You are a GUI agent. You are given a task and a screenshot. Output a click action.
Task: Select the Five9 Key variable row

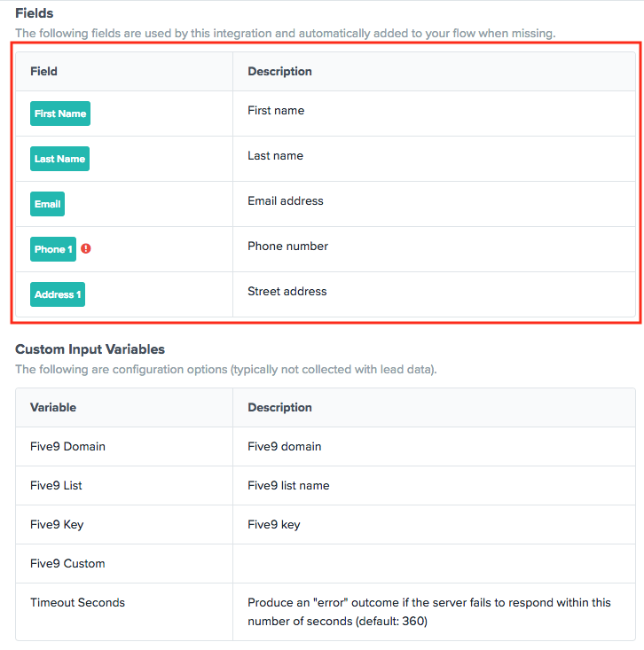326,524
